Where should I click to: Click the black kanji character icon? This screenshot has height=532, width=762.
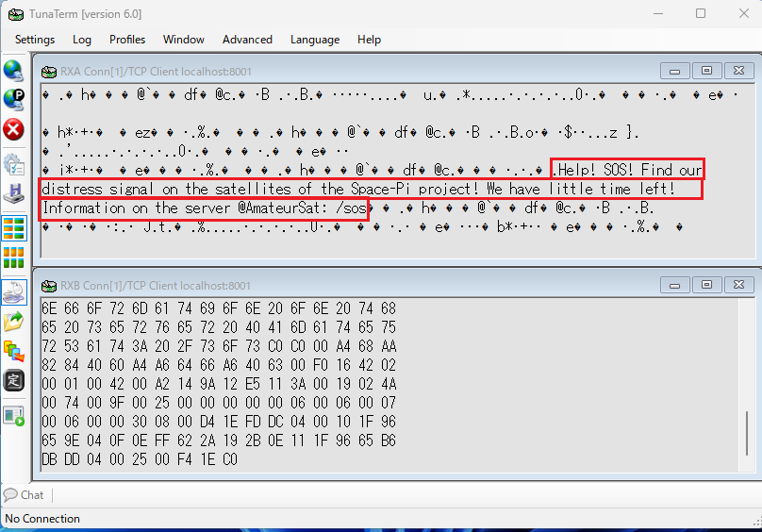13,380
